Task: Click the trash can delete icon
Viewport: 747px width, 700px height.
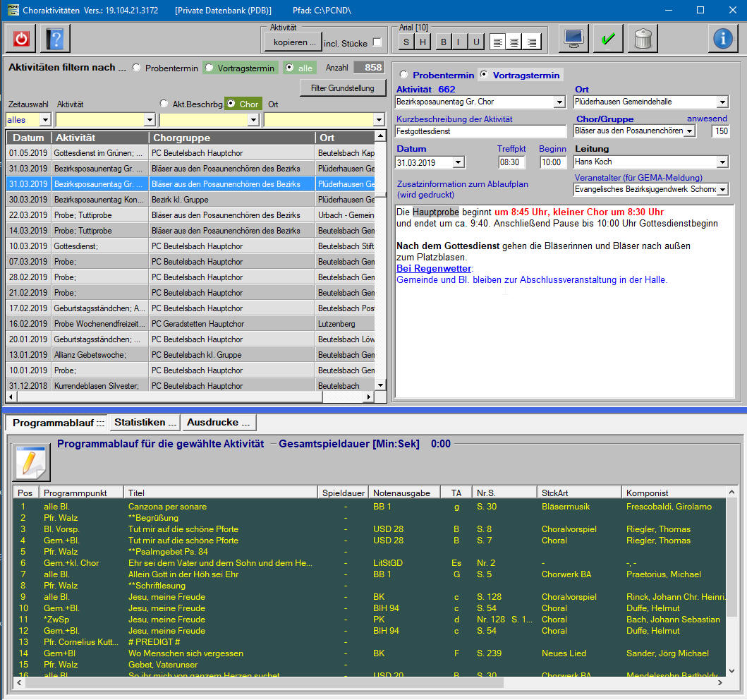Action: 643,39
